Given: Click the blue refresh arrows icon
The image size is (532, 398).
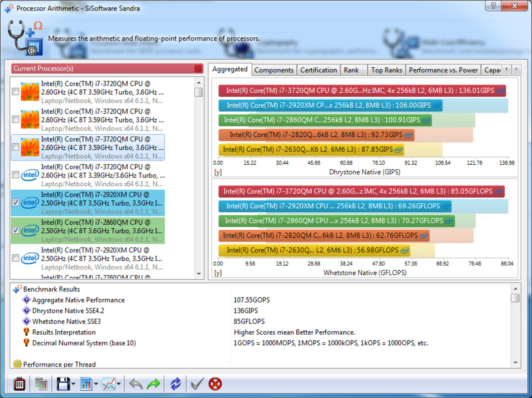Looking at the screenshot, I should [x=175, y=384].
